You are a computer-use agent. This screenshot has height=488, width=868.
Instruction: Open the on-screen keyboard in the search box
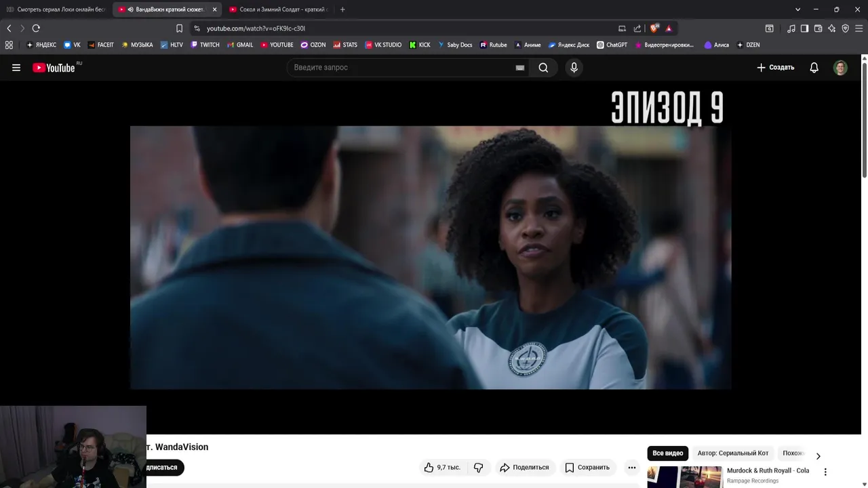click(520, 68)
